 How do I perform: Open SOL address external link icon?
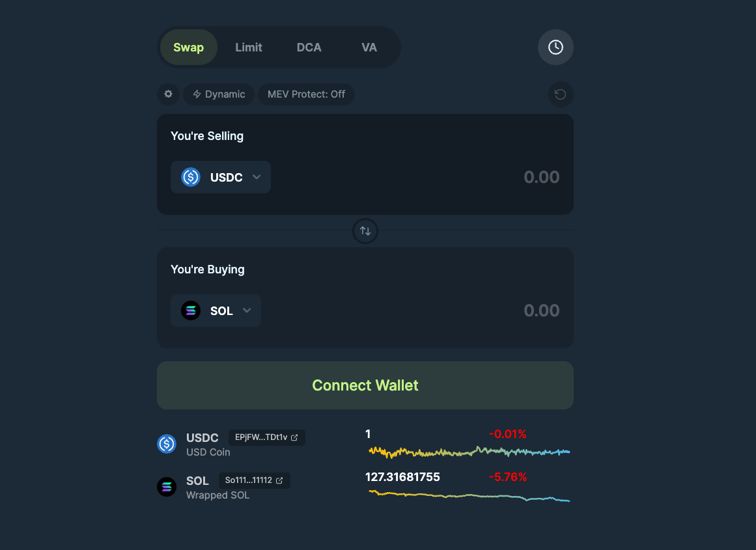point(279,481)
